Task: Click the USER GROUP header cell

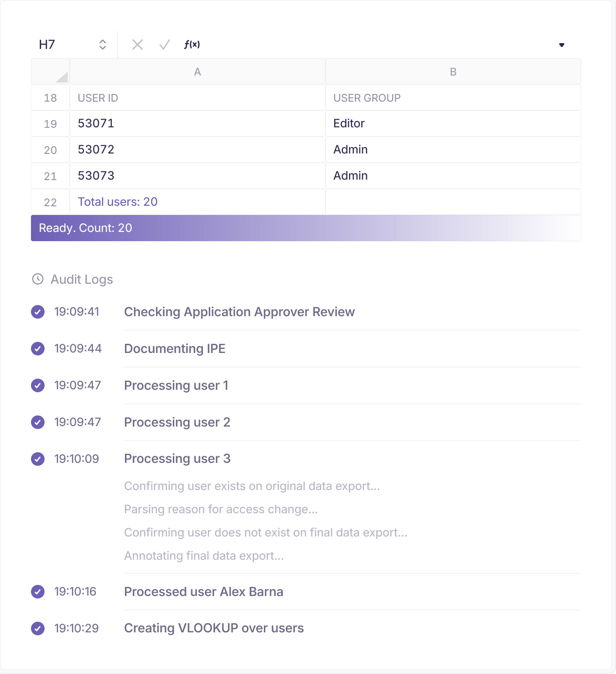Action: click(x=453, y=98)
